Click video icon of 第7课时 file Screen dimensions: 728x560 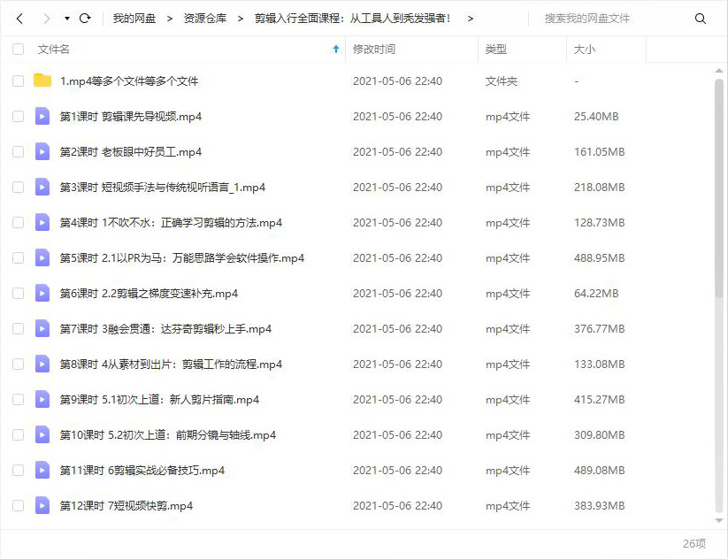click(42, 328)
